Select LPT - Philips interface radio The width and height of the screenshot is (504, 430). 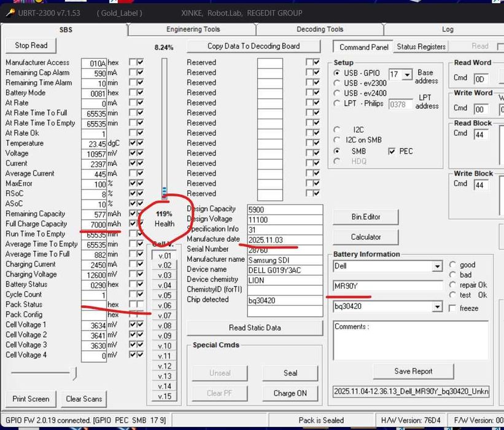336,103
